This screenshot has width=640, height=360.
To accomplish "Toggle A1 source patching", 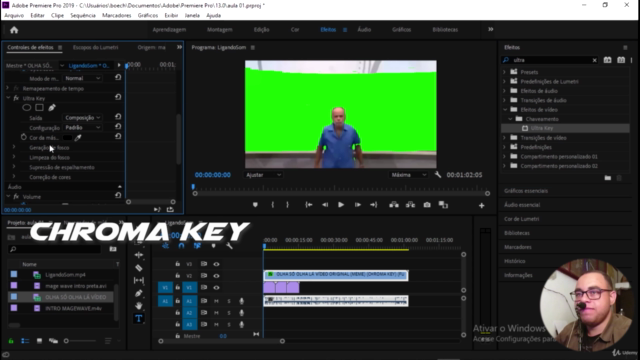I will click(165, 301).
